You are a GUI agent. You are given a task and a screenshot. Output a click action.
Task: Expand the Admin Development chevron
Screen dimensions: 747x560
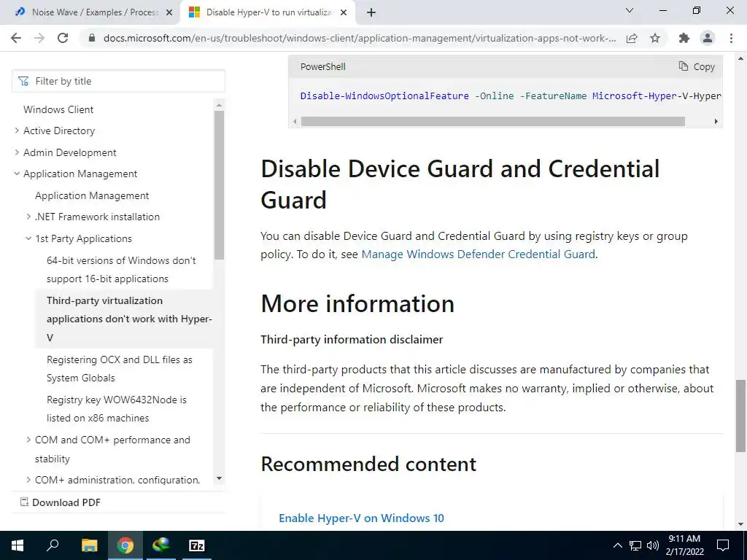(x=17, y=152)
